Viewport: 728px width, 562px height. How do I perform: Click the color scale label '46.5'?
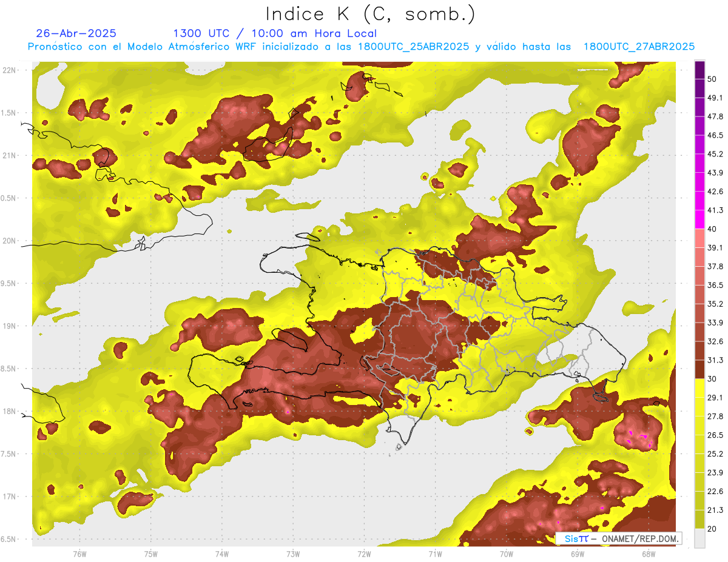click(x=715, y=135)
